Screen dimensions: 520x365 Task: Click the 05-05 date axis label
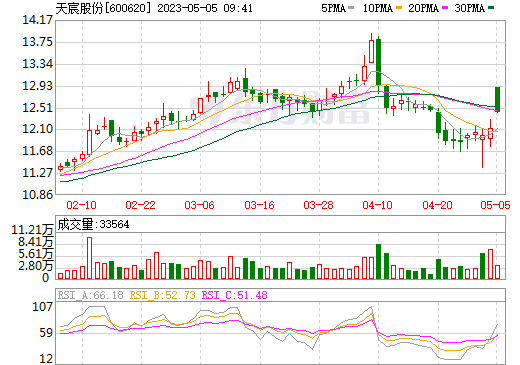pyautogui.click(x=495, y=205)
